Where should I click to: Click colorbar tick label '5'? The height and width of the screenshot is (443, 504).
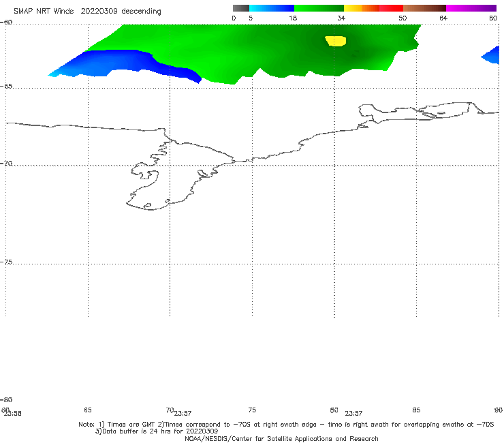coord(251,18)
